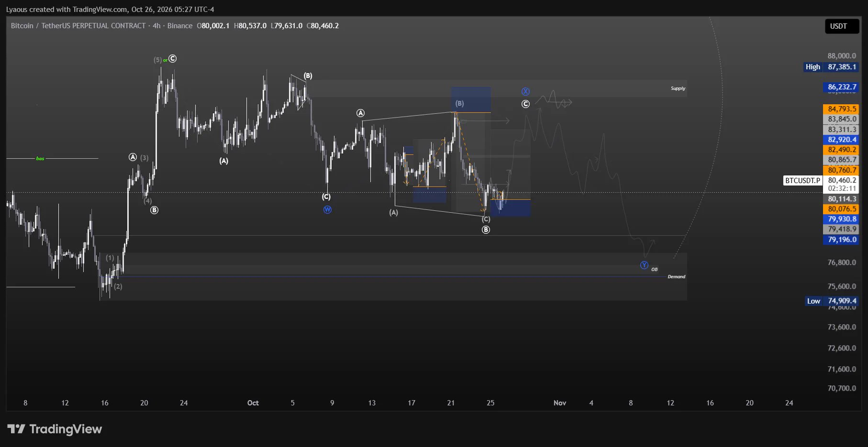Click the Demand zone label
868x447 pixels.
tap(676, 277)
